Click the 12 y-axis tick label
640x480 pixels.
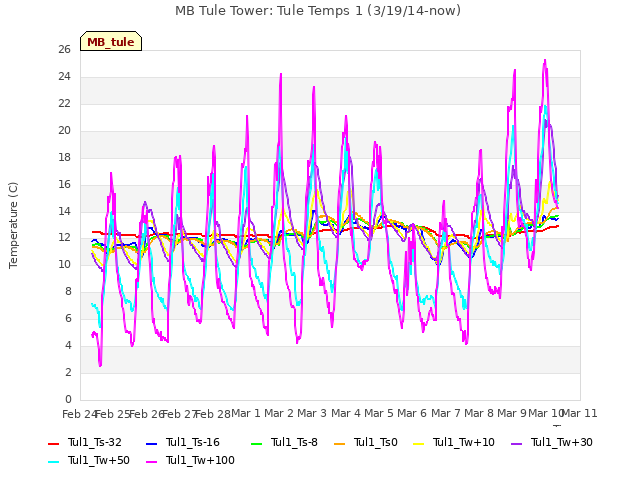click(64, 238)
